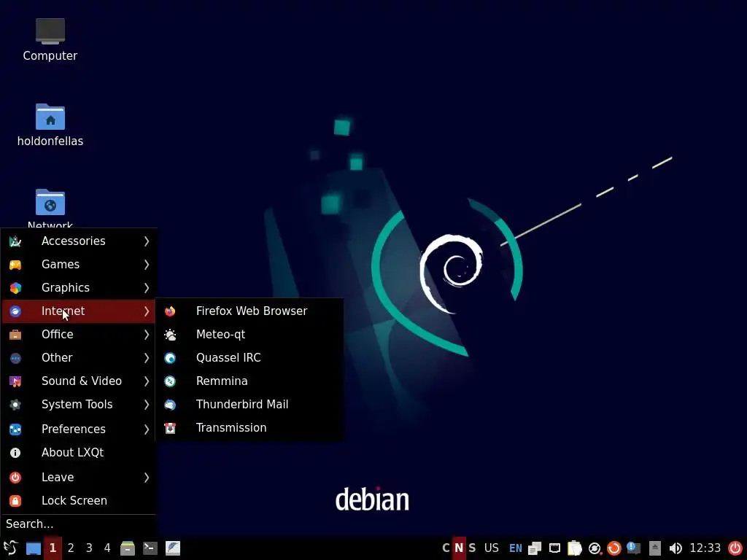Screen dimensions: 747x560
Task: Click the chevron next to Internet
Action: pyautogui.click(x=147, y=311)
